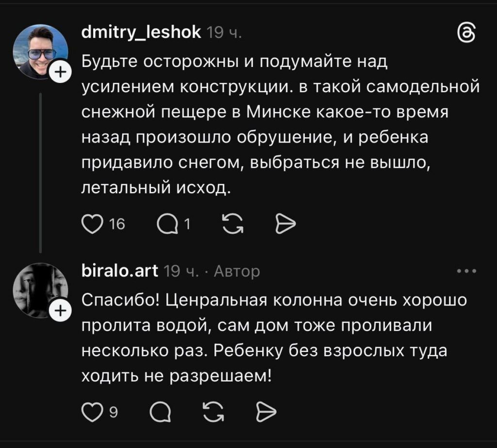Image resolution: width=497 pixels, height=448 pixels.
Task: Repost dmitry_leshok's comment
Action: click(x=232, y=223)
